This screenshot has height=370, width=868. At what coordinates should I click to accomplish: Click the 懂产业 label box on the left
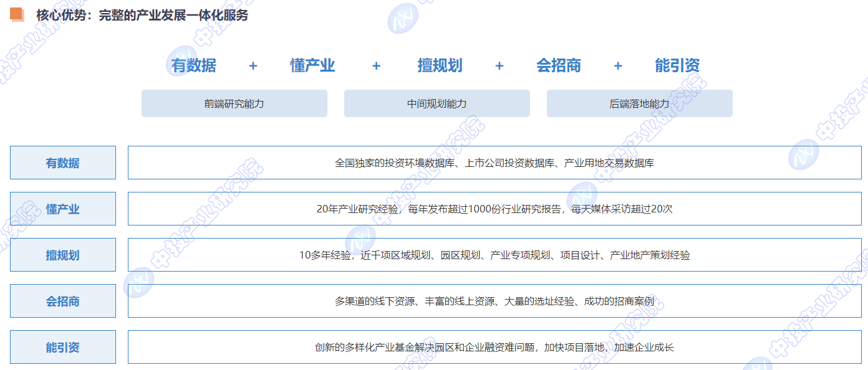[63, 209]
